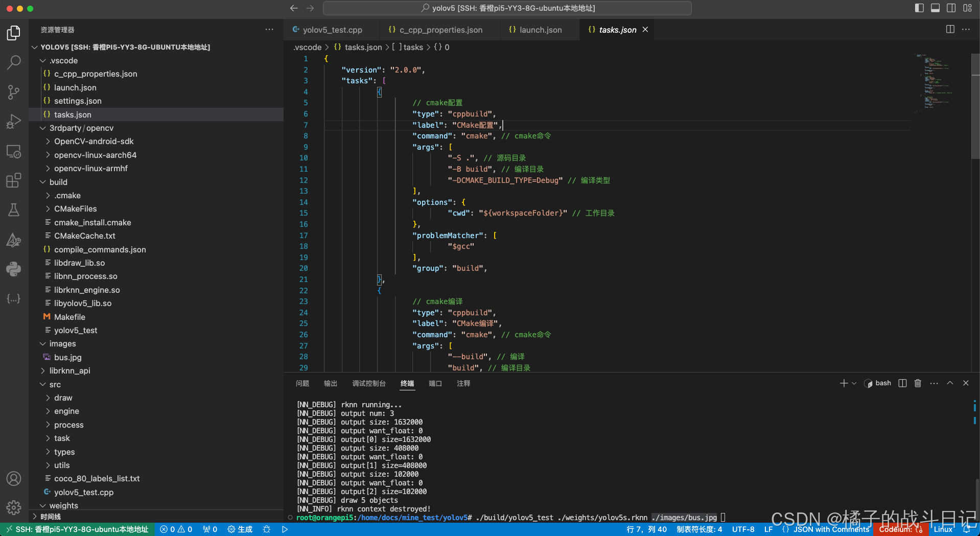980x536 pixels.
Task: Expand the Timeline section
Action: pyautogui.click(x=156, y=517)
